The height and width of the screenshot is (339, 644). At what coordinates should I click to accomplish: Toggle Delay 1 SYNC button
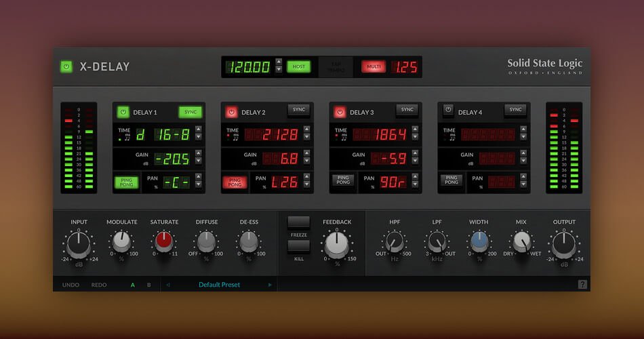tap(190, 112)
